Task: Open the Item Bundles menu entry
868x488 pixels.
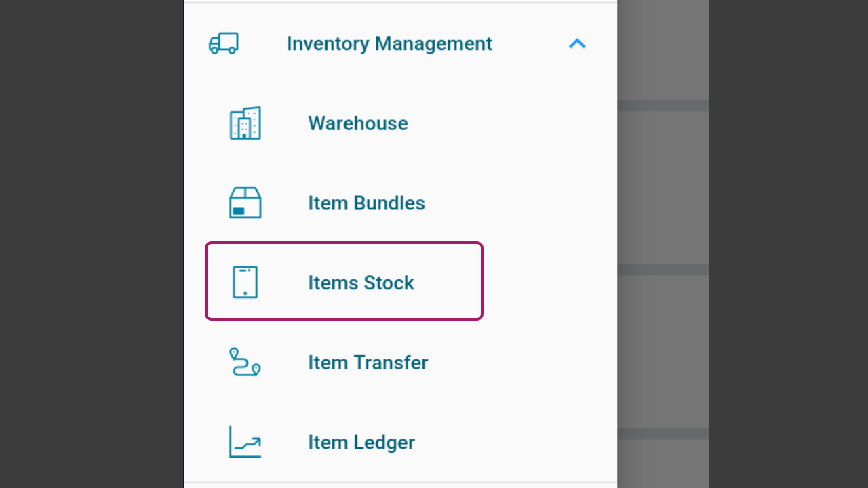Action: [400, 203]
